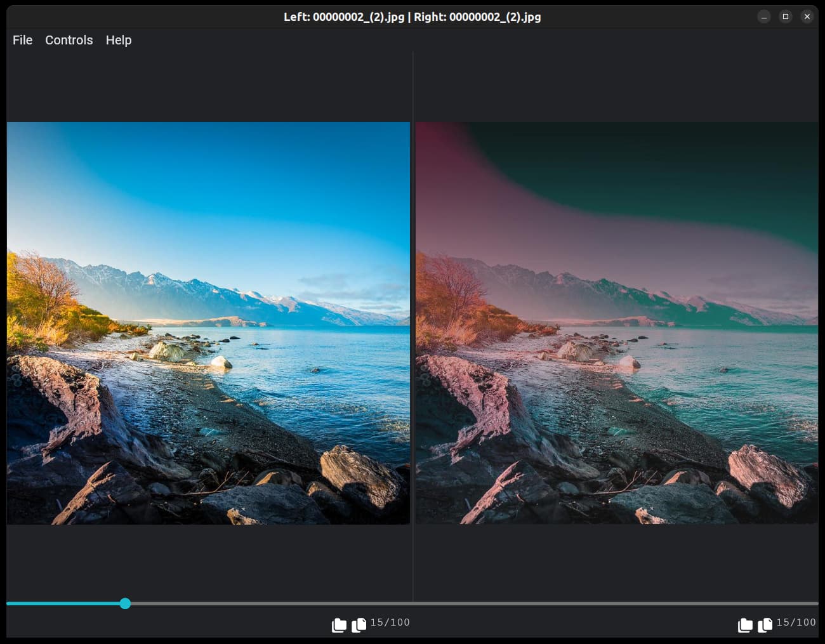Screen dimensions: 825x644
Task: Click the right pane folder icon
Action: click(745, 625)
